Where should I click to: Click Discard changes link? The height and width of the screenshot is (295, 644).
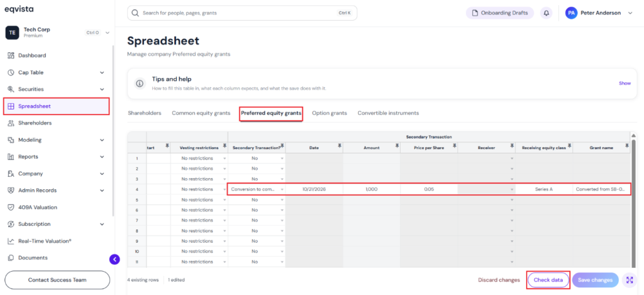(499, 280)
